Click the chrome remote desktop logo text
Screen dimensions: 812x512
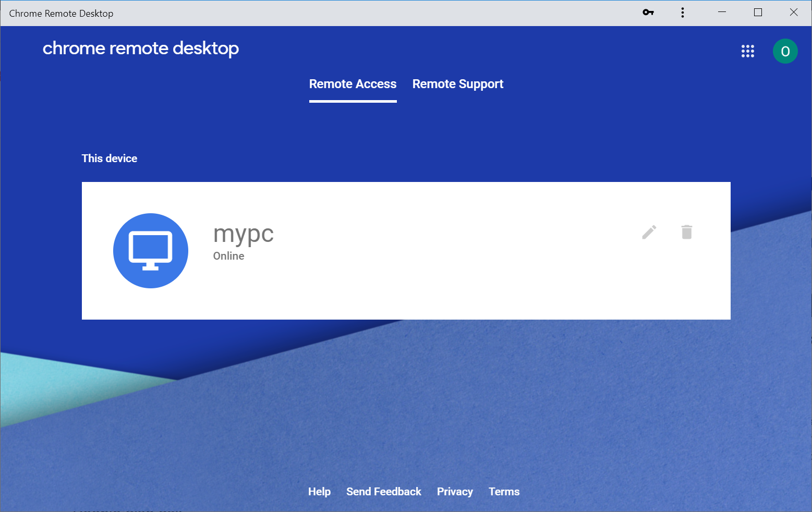pos(141,48)
